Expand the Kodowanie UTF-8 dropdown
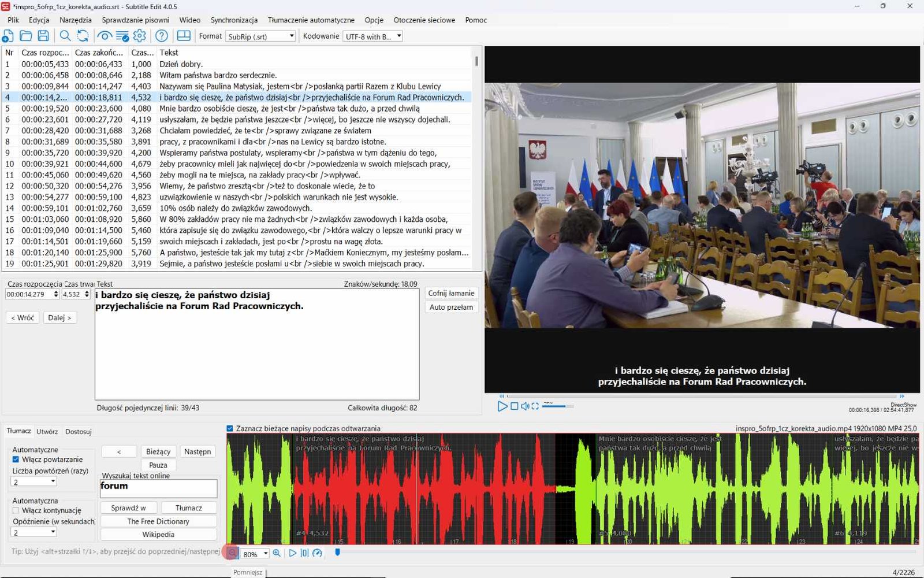The width and height of the screenshot is (924, 578). coord(372,36)
